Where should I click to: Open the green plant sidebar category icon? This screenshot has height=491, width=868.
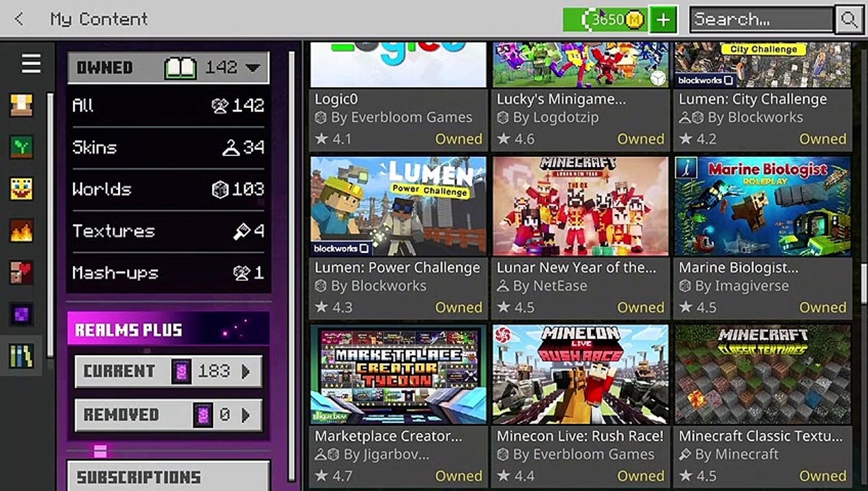21,147
